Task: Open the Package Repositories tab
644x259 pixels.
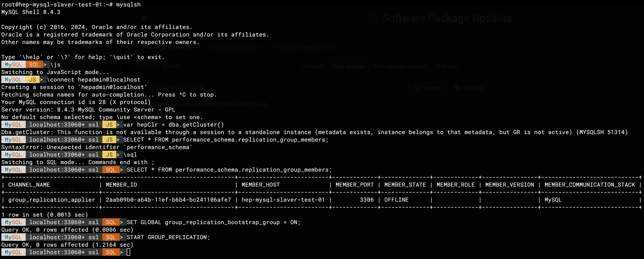Action: 304,47
